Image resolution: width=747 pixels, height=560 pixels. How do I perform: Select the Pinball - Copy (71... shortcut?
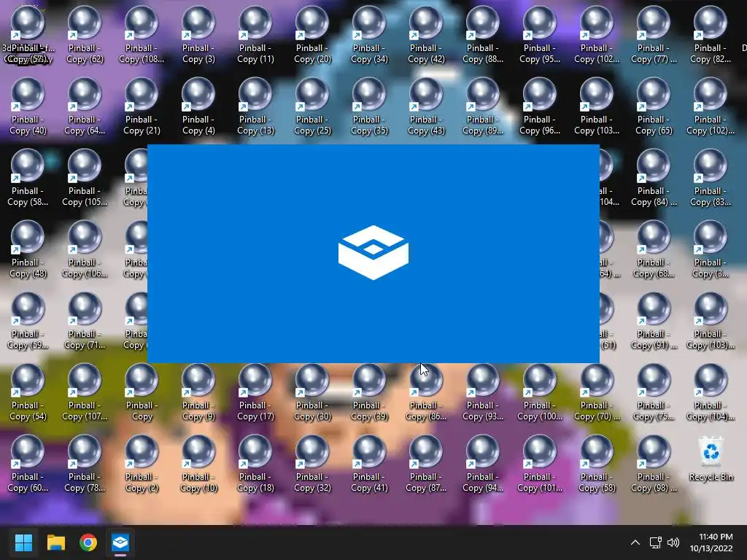pyautogui.click(x=85, y=321)
